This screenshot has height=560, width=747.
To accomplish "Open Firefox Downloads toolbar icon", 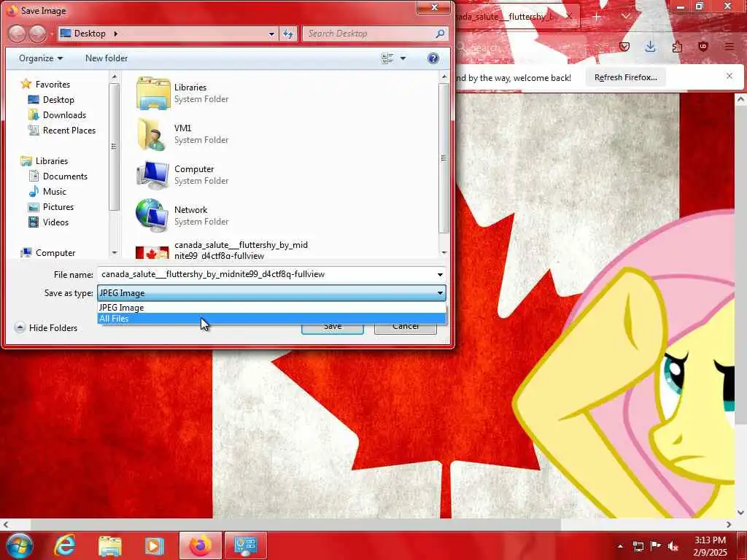I will point(650,46).
